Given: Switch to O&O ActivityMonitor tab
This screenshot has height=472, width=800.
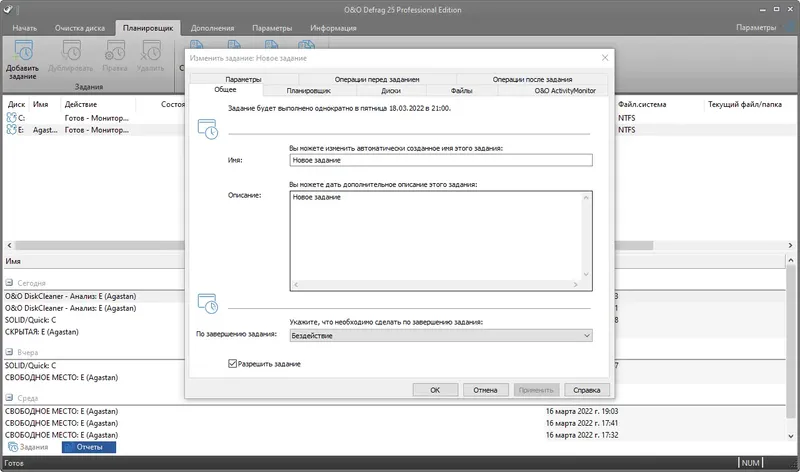Looking at the screenshot, I should (x=565, y=91).
